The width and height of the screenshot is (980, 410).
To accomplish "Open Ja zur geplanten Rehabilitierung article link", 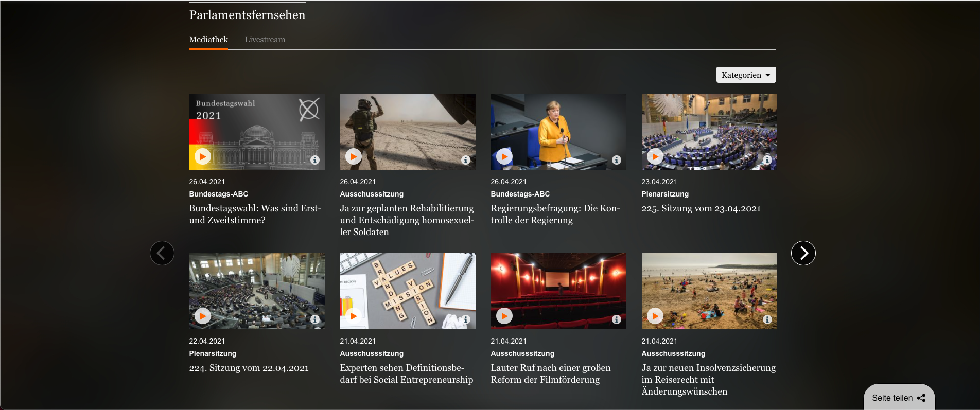I will (x=407, y=220).
